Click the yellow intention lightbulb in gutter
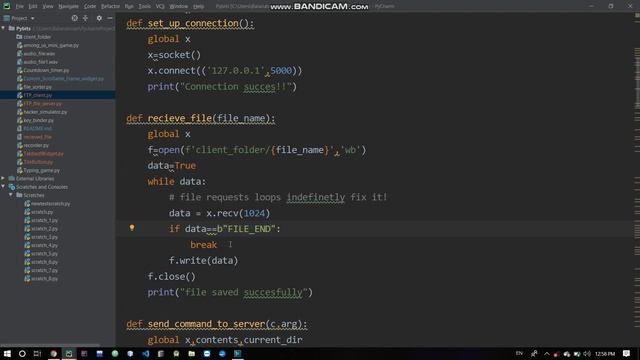 [132, 228]
